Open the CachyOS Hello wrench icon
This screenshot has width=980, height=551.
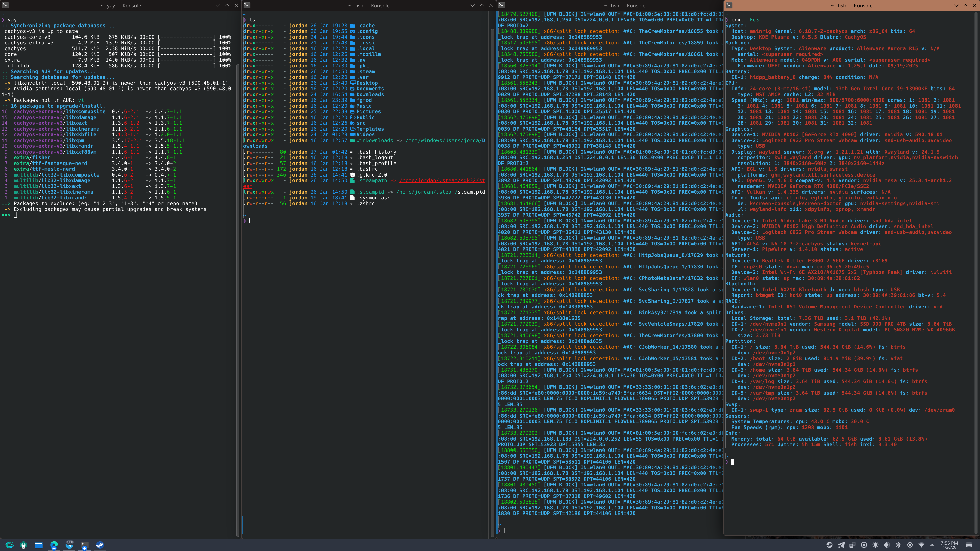[23, 545]
